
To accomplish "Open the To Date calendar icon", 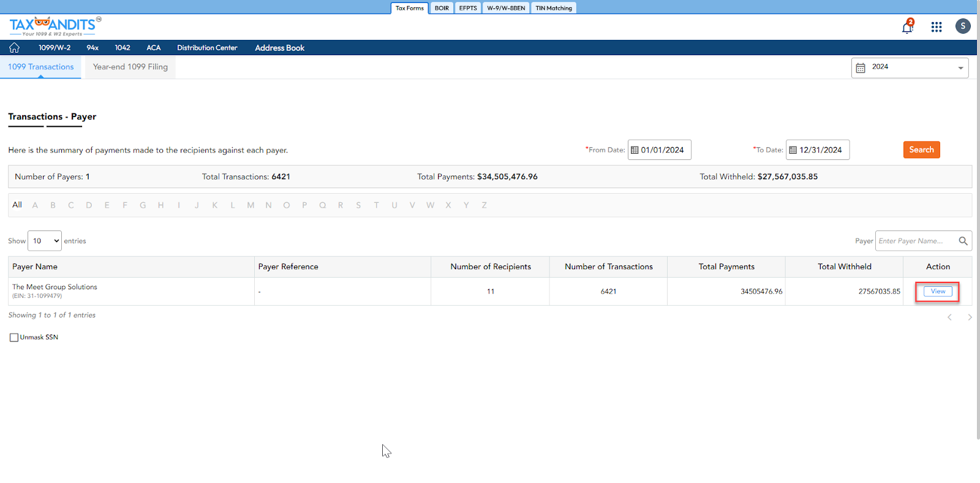I will (x=793, y=150).
